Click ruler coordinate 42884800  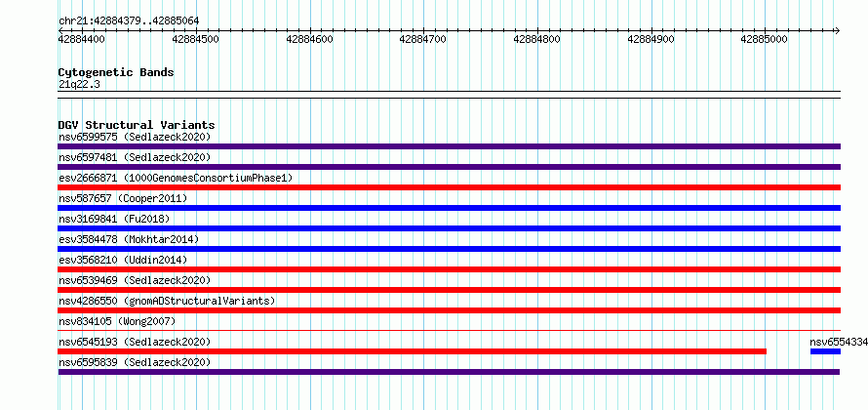click(537, 39)
